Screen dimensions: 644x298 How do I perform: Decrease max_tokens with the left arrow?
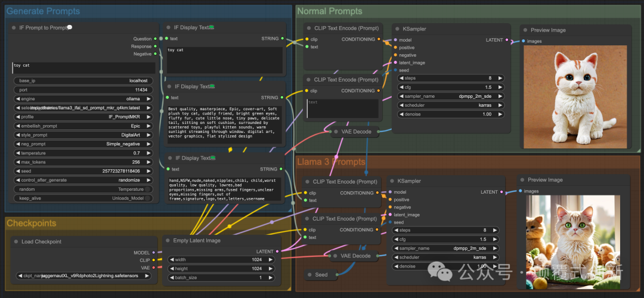(18, 162)
